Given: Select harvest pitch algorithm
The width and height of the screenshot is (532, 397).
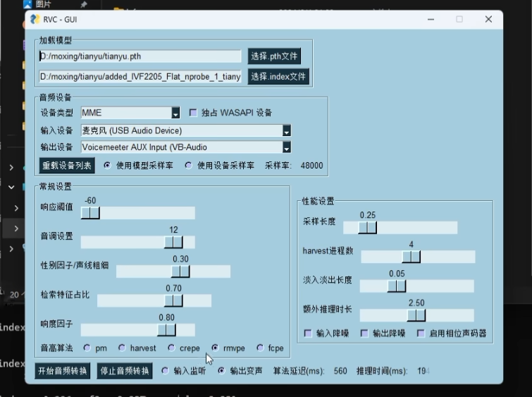Looking at the screenshot, I should click(x=122, y=348).
